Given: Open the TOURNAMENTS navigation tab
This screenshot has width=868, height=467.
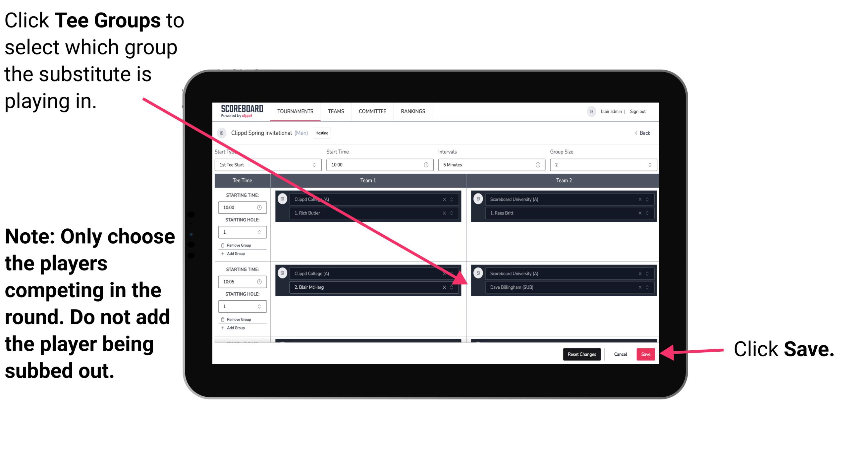Looking at the screenshot, I should (x=293, y=111).
